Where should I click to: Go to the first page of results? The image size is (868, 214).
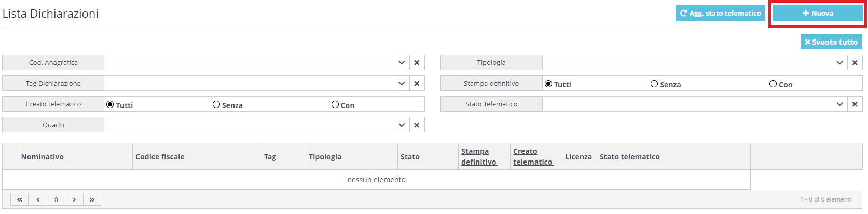(20, 199)
